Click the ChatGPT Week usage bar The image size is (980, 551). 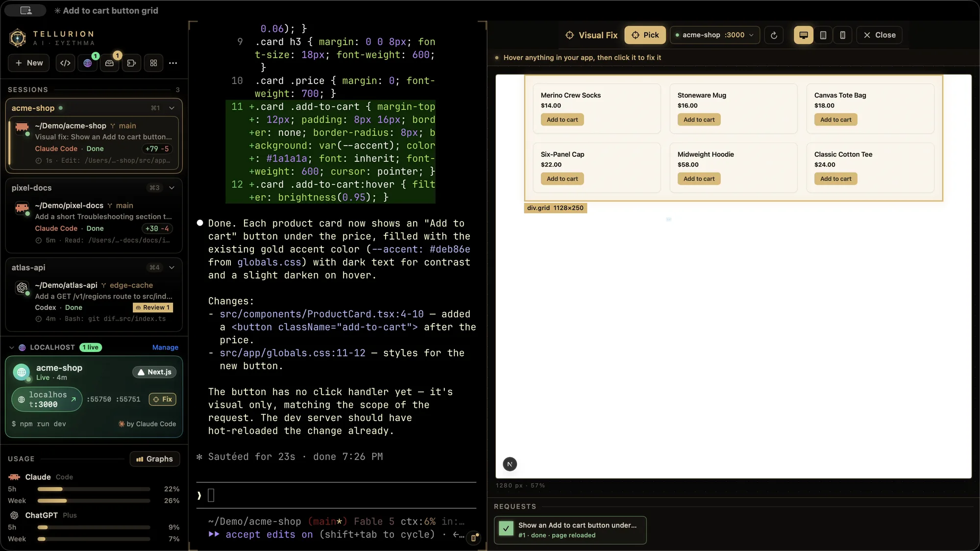tap(94, 539)
